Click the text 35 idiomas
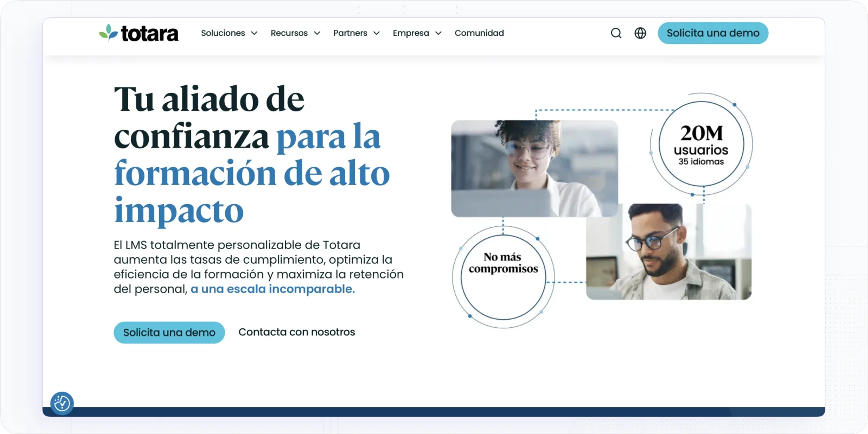Screen dimensions: 868x434 tap(701, 162)
